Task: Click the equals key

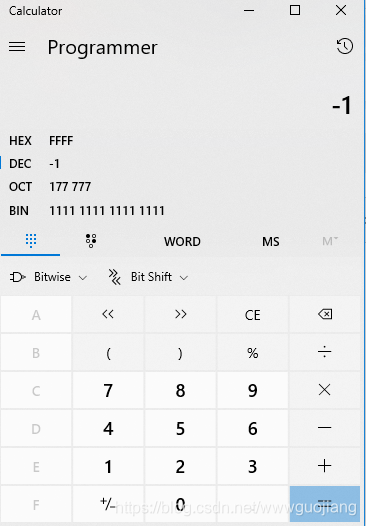Action: [325, 504]
